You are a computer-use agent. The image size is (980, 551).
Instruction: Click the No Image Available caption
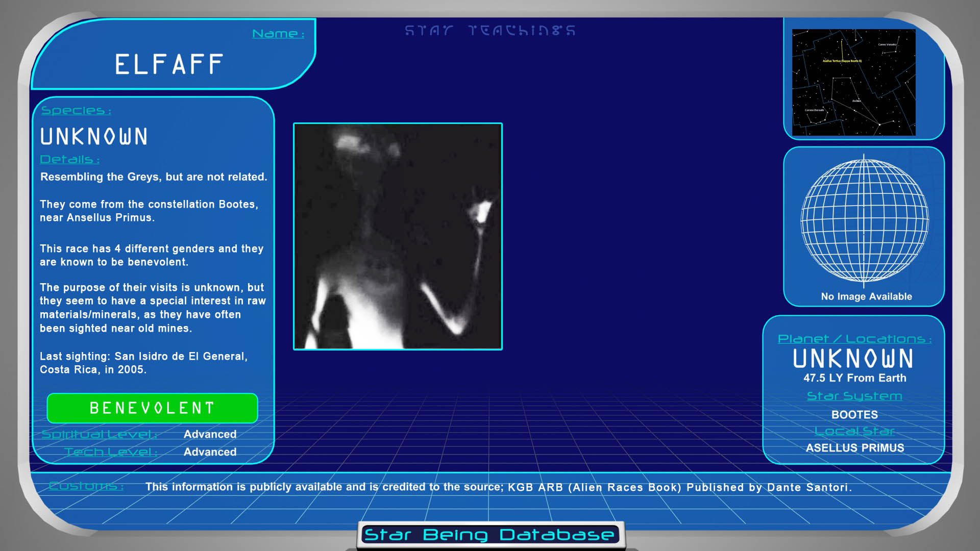pyautogui.click(x=866, y=296)
